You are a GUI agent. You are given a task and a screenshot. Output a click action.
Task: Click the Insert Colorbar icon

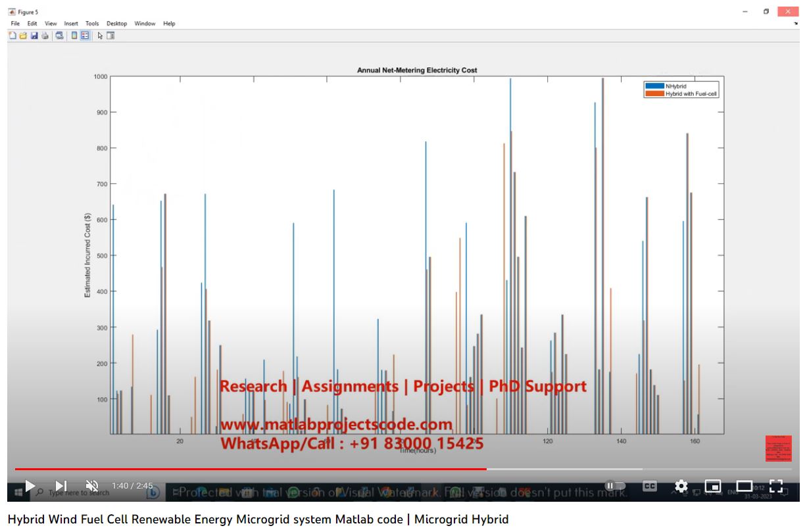pos(74,36)
